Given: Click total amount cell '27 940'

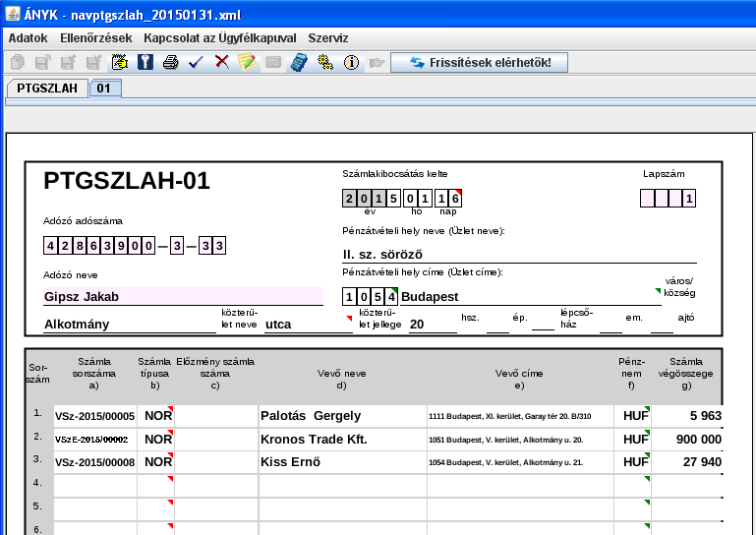Looking at the screenshot, I should coord(687,462).
